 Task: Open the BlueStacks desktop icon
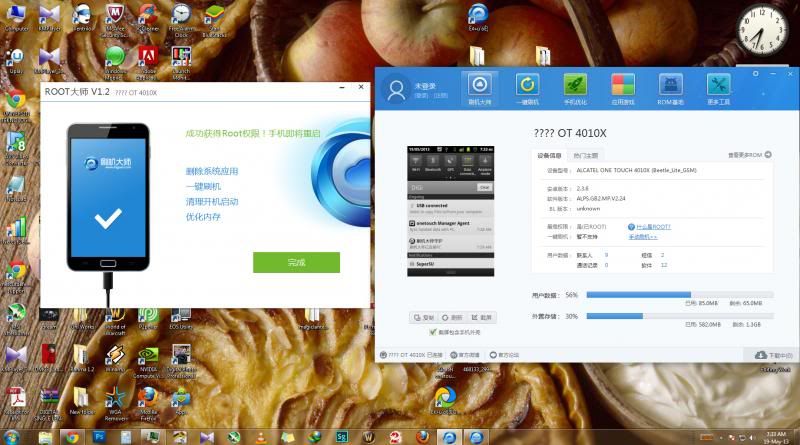coord(214,20)
